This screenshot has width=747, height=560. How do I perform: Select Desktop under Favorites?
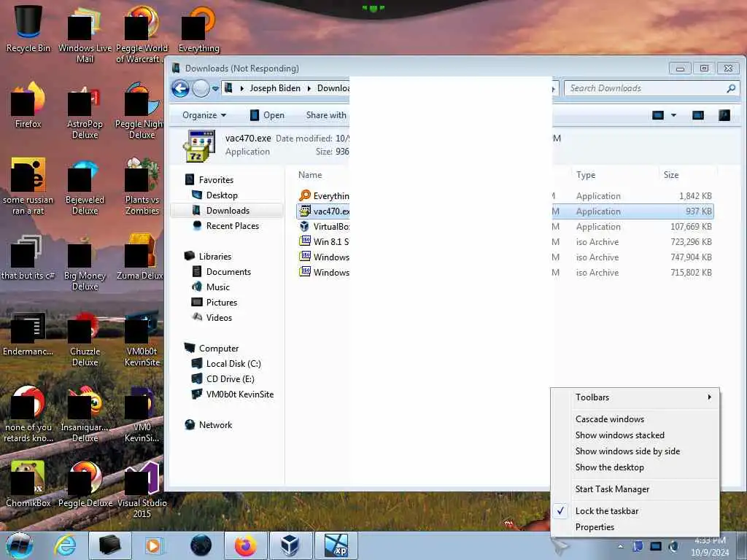coord(222,195)
